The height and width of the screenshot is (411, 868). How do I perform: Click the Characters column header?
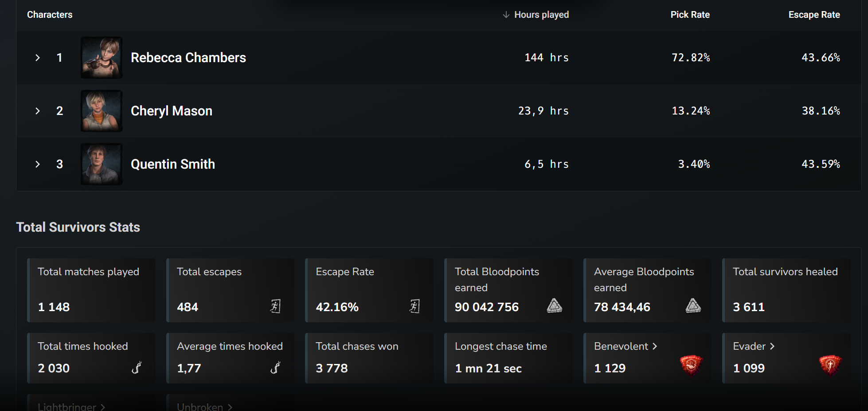[50, 15]
